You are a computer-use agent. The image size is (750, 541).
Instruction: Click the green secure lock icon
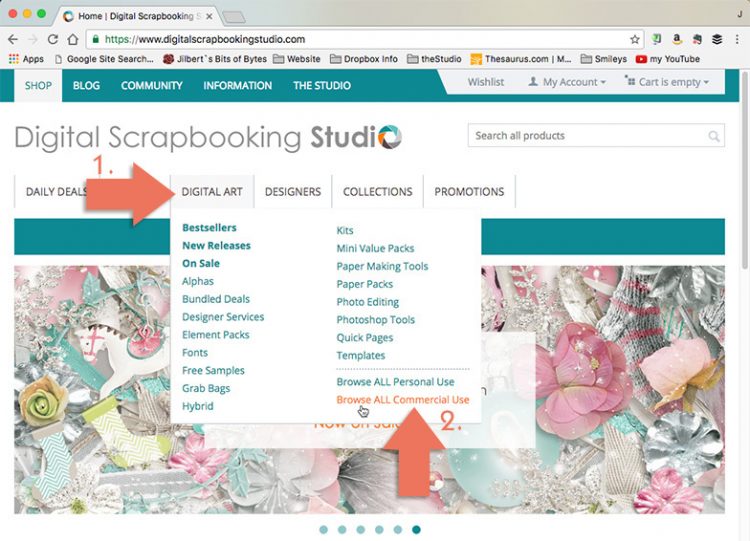coord(96,39)
